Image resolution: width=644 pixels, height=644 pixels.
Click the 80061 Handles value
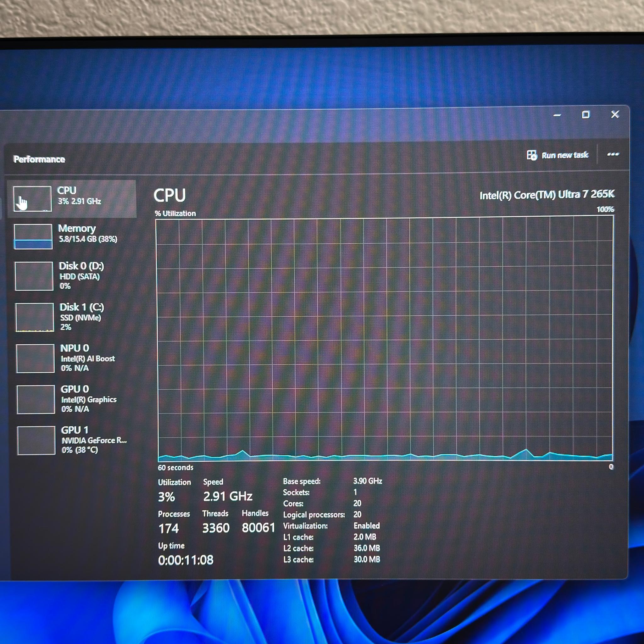click(258, 528)
